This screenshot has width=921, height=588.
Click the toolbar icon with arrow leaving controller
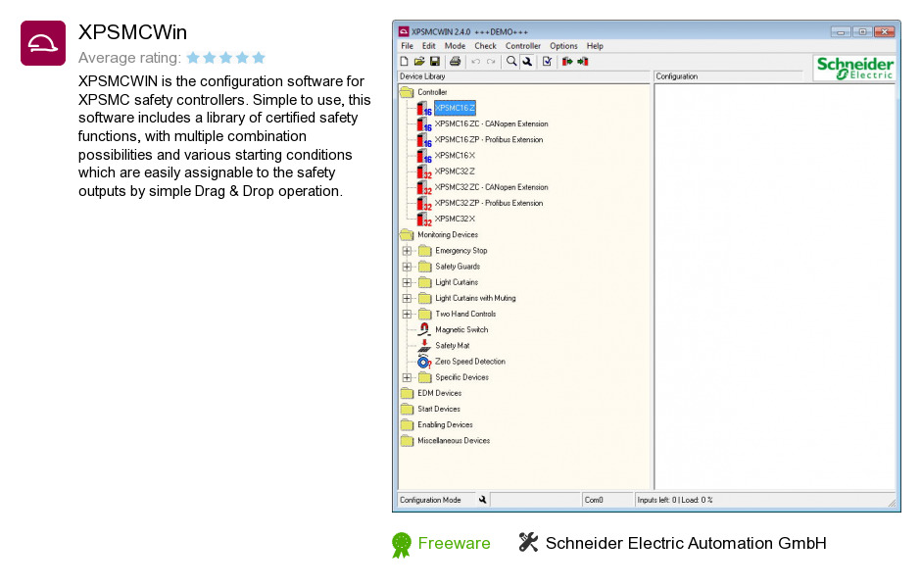coord(567,61)
